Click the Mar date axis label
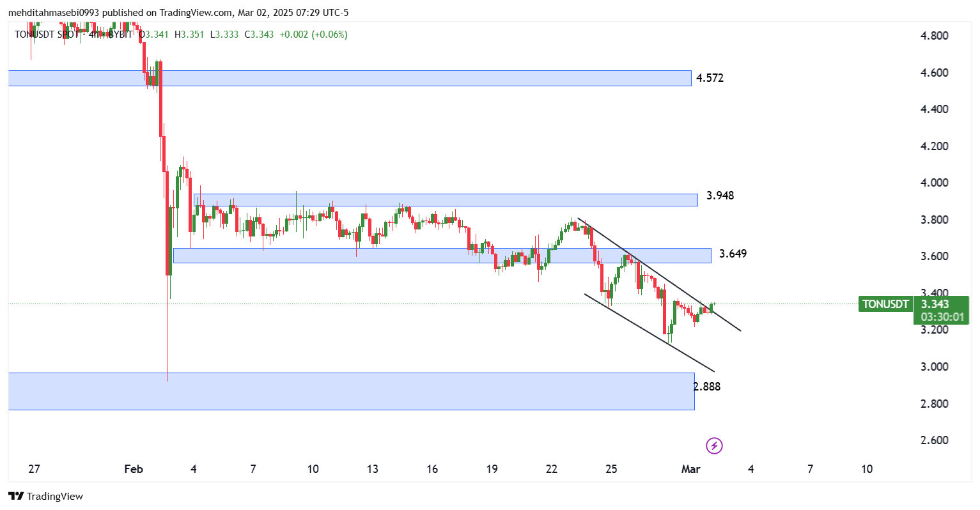Viewport: 980px width, 510px height. click(x=691, y=469)
